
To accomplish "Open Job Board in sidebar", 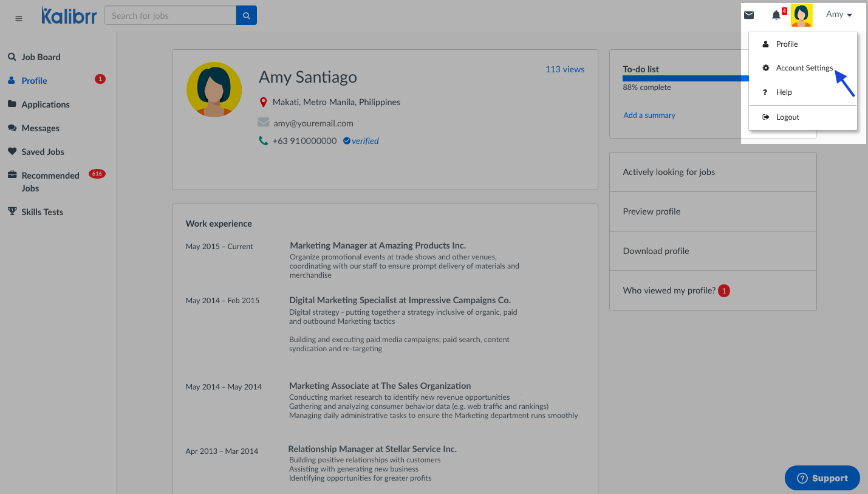I will coord(41,57).
